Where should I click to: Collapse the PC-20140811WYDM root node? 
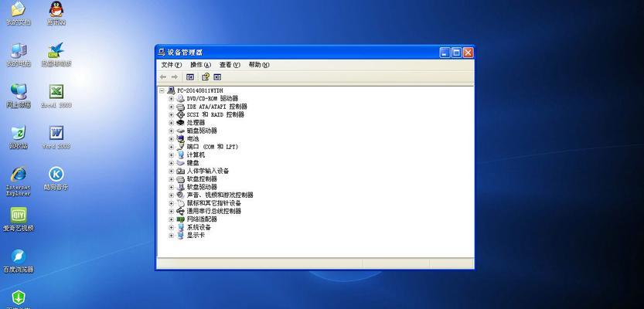[x=162, y=90]
